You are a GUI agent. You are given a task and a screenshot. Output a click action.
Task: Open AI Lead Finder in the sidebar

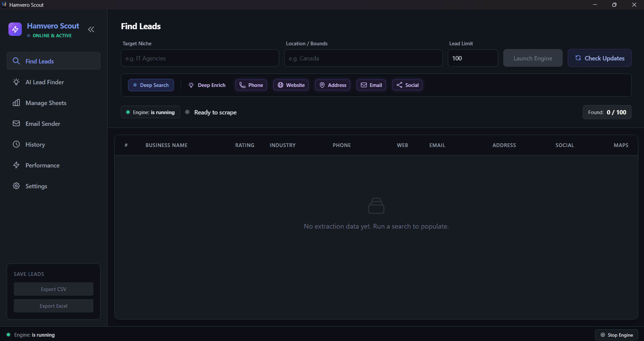click(53, 82)
